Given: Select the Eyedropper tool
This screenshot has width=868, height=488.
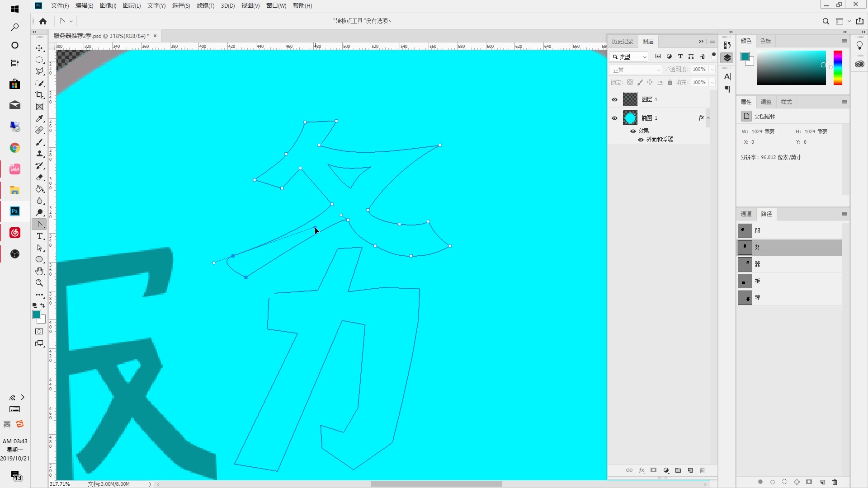Looking at the screenshot, I should (40, 118).
